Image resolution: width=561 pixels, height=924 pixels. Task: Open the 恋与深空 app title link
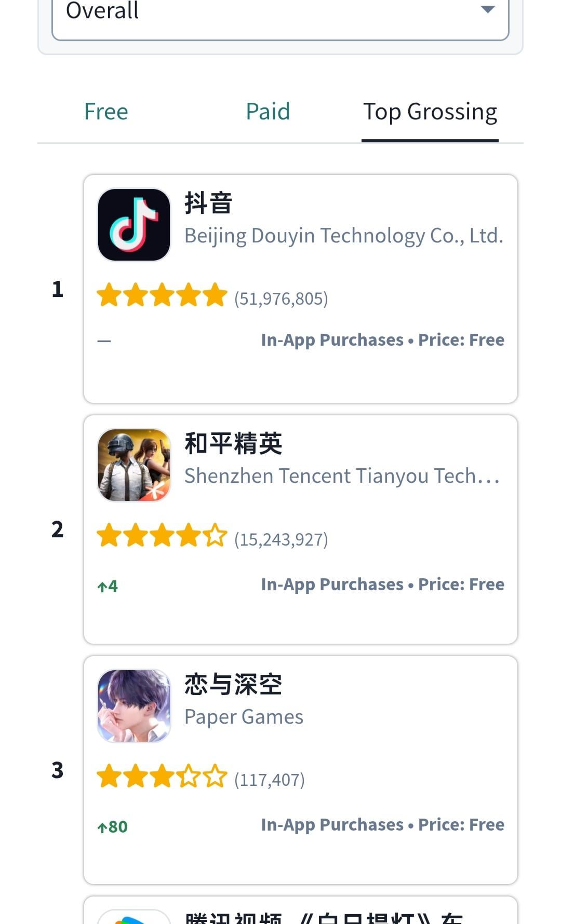(x=233, y=684)
